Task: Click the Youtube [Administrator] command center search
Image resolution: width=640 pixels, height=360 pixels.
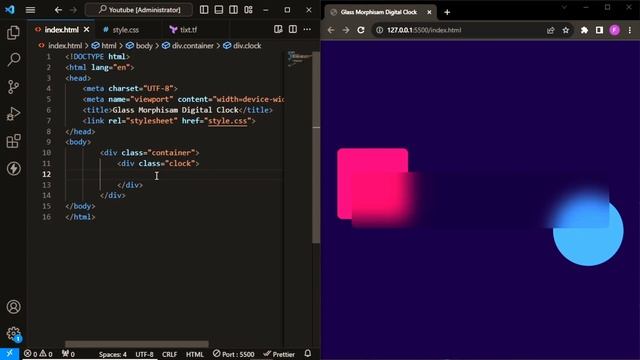Action: point(139,10)
